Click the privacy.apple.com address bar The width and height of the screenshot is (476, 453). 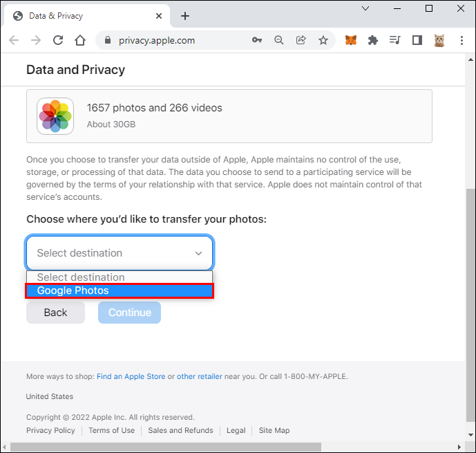click(173, 40)
